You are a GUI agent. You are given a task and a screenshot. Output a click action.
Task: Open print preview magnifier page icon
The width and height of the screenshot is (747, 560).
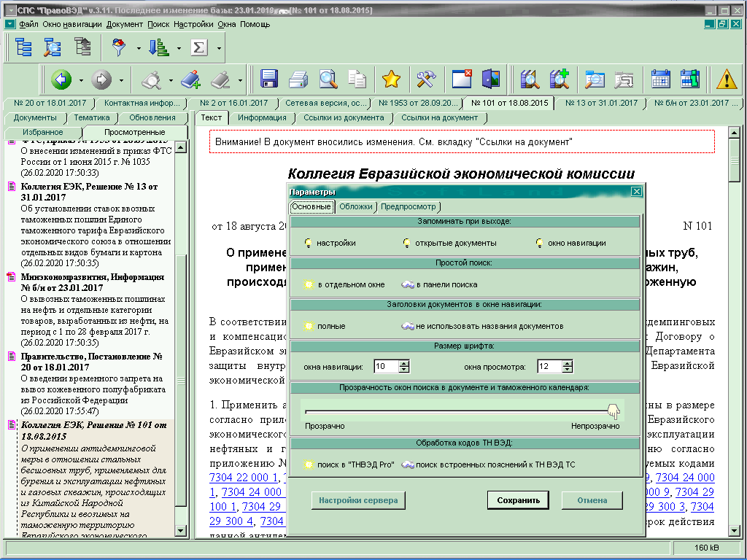coord(328,79)
